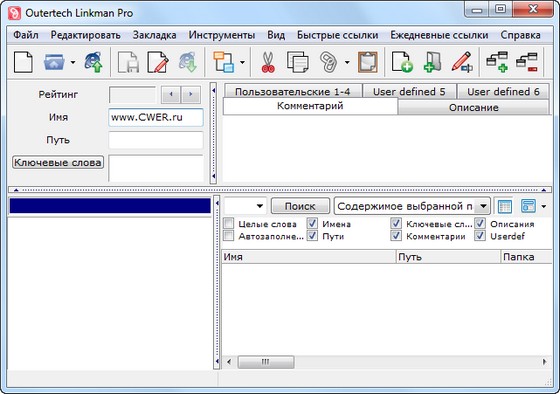Image resolution: width=560 pixels, height=394 pixels.
Task: Click the Save disk toolbar icon
Action: (x=128, y=62)
